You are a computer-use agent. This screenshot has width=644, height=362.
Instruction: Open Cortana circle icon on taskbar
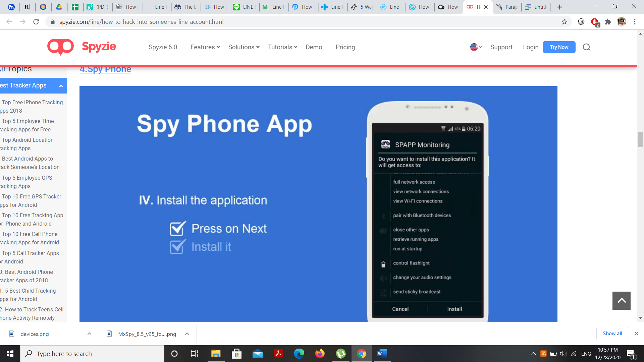click(x=174, y=354)
